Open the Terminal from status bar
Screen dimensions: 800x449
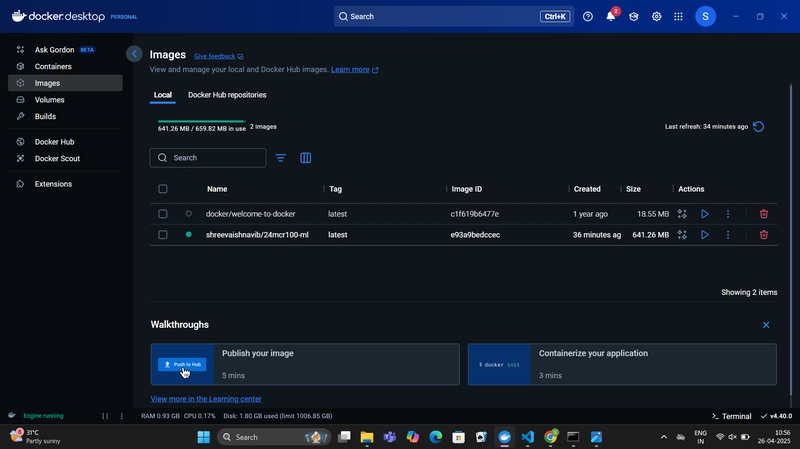click(x=731, y=416)
